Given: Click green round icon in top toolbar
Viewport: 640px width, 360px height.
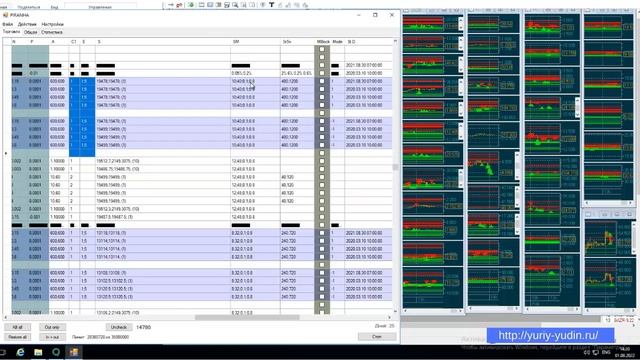Looking at the screenshot, I should pos(191,5).
